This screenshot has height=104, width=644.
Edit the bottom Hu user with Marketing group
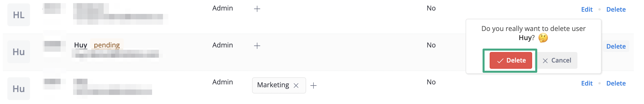[587, 83]
